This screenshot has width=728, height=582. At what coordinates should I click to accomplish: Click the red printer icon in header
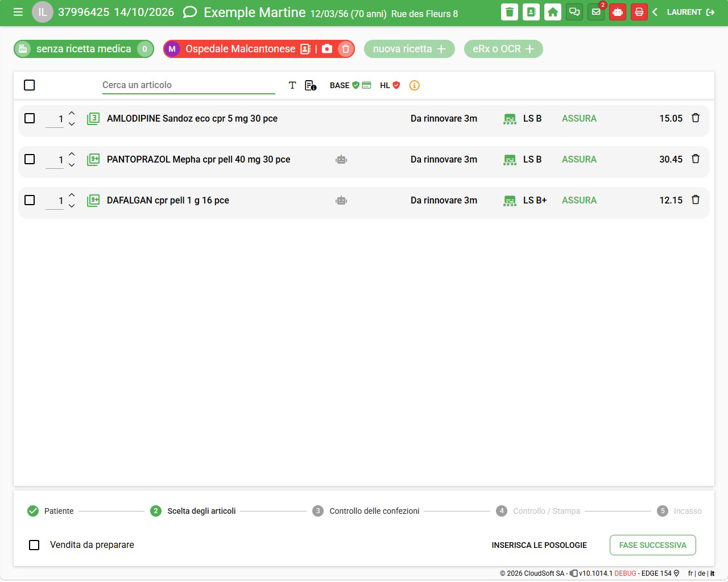tap(639, 12)
